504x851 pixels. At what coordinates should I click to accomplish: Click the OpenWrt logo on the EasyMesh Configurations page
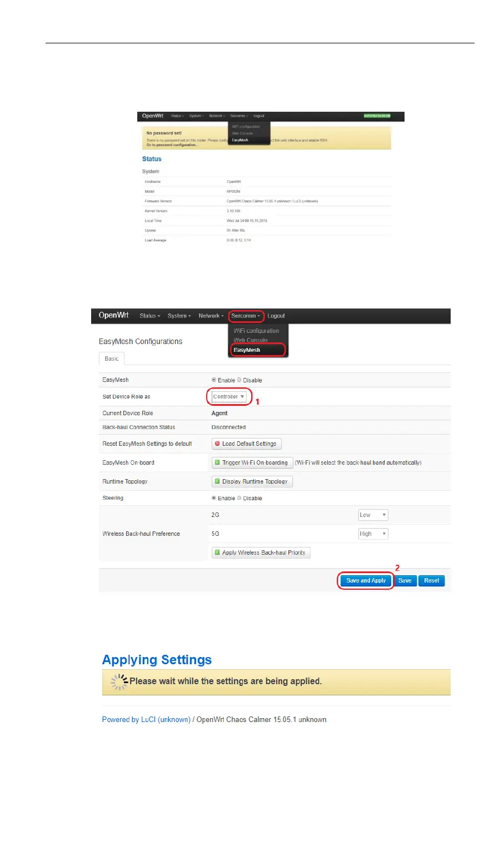point(113,315)
